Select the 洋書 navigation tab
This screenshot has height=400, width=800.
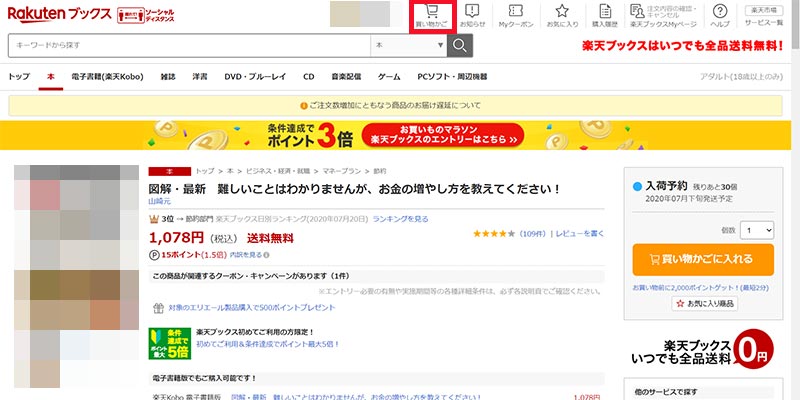click(199, 77)
